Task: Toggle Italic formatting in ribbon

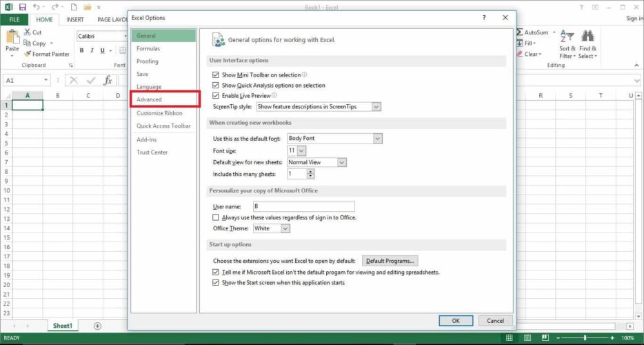Action: [x=92, y=50]
